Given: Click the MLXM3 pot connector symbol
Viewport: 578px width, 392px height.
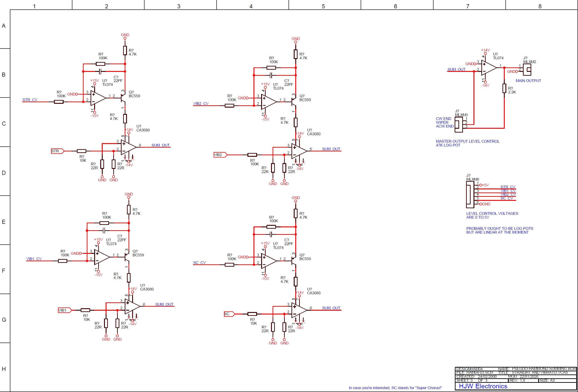Looking at the screenshot, I should coord(458,124).
